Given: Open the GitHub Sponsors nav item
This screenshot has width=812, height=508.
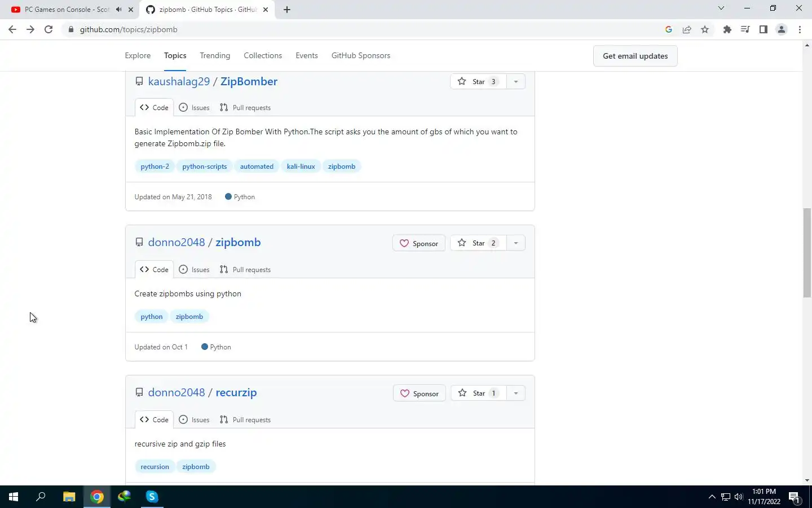Looking at the screenshot, I should pos(361,55).
